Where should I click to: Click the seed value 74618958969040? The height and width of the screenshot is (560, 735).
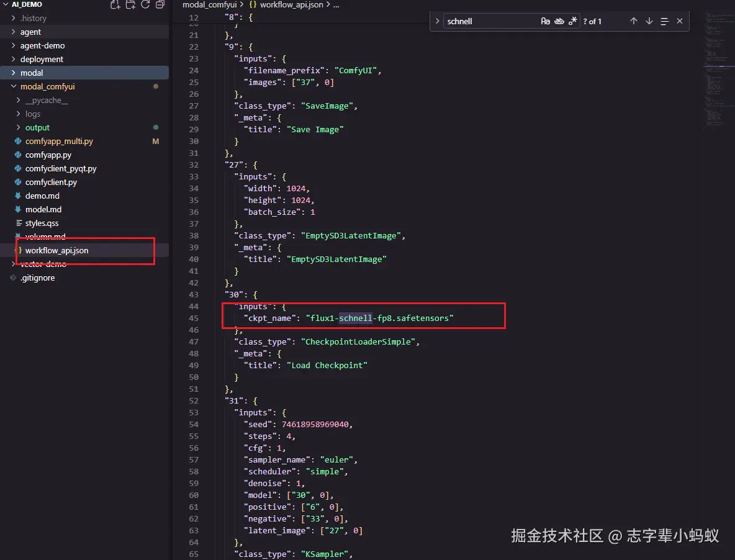click(315, 424)
